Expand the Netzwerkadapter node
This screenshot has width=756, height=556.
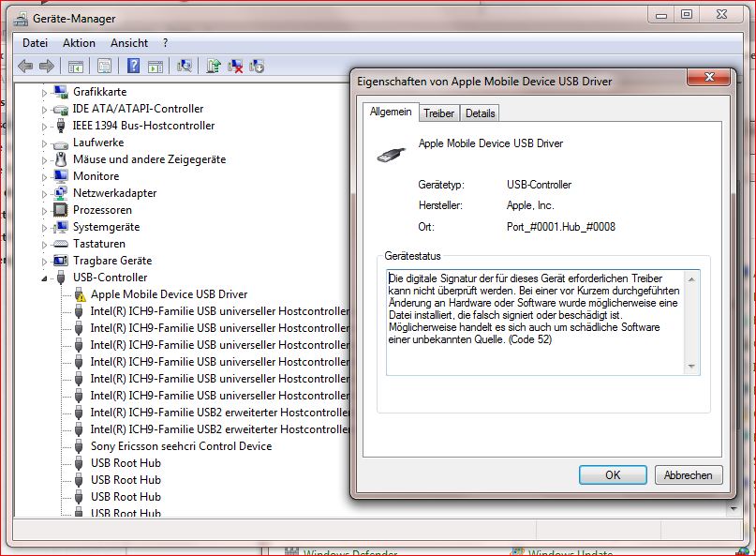[44, 194]
